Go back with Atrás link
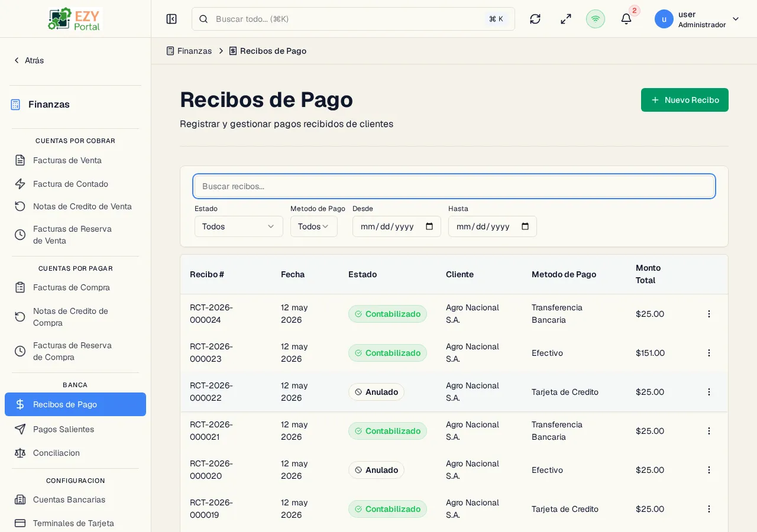Viewport: 757px width, 532px height. [x=28, y=60]
